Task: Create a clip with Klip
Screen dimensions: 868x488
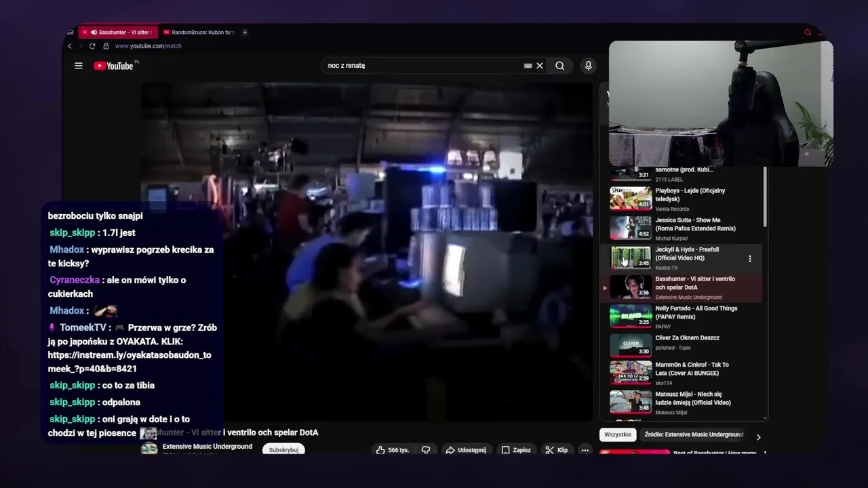Action: click(x=557, y=450)
